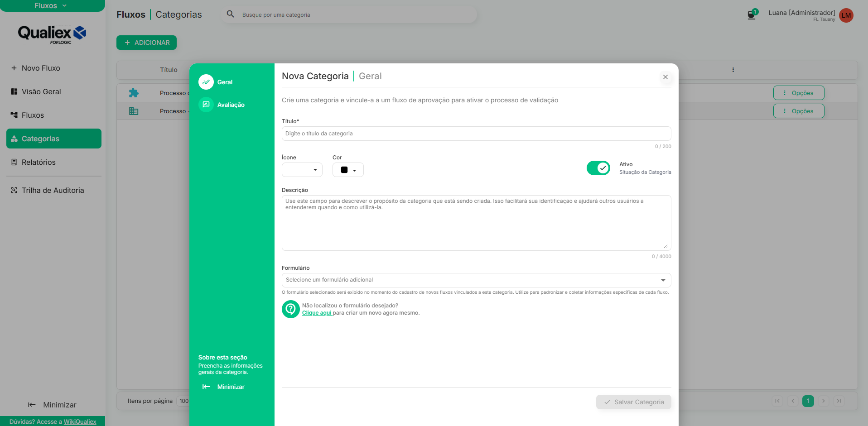Screen dimensions: 868x426
Task: Open the Cor color picker swatch
Action: click(348, 170)
